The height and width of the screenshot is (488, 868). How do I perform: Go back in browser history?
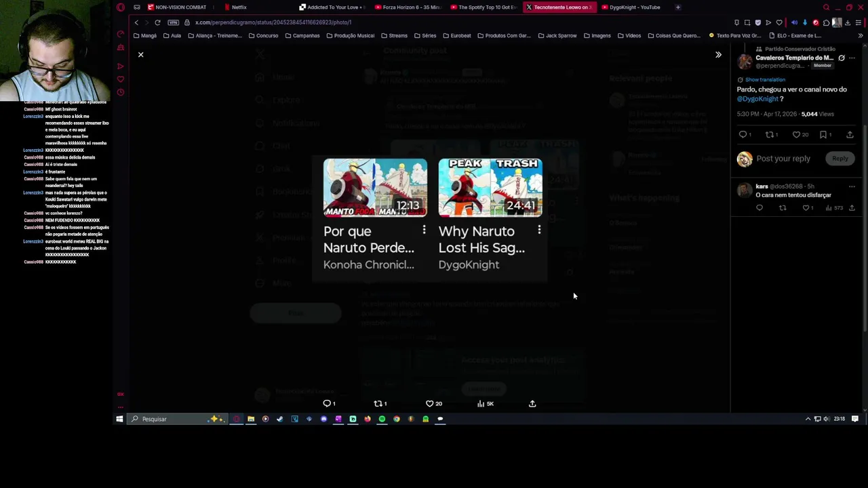coord(136,22)
